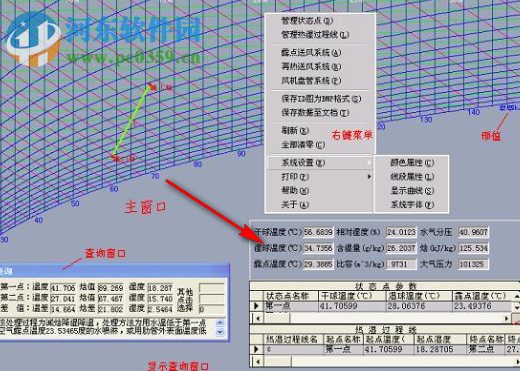
Task: Click 刷新 to refresh the chart
Action: (x=295, y=130)
